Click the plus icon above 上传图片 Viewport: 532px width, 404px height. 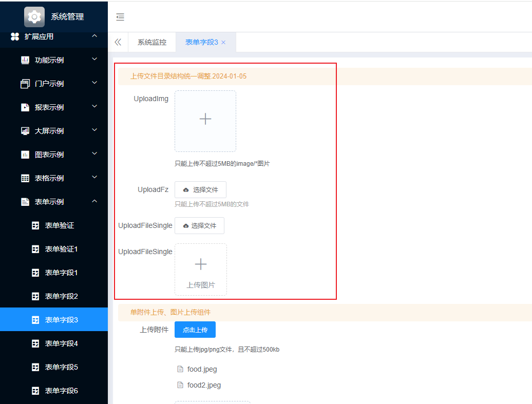click(201, 263)
